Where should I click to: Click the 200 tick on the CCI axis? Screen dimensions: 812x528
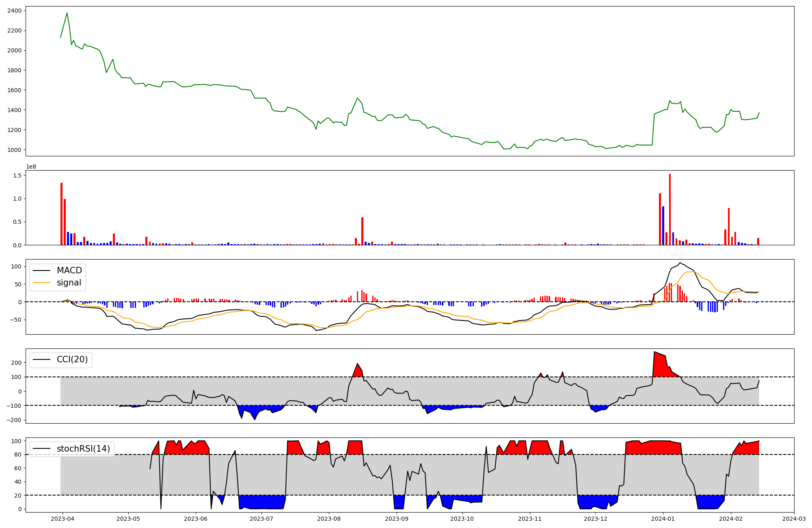[16, 363]
